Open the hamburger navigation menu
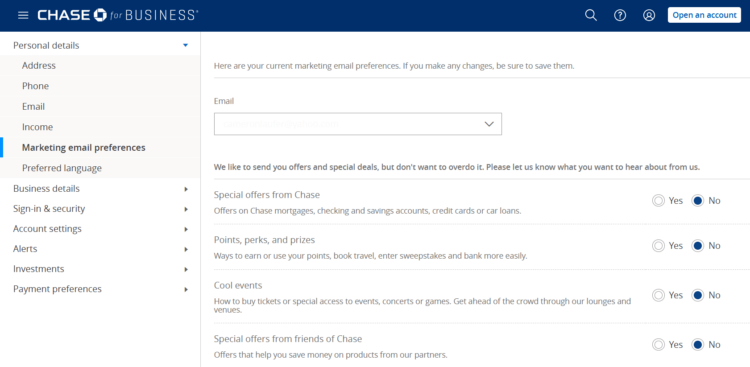 click(23, 15)
